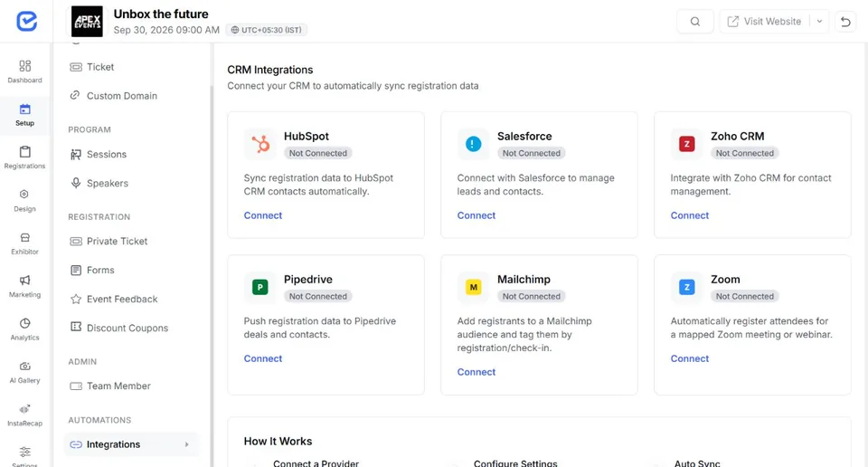Screen dimensions: 868x467
Task: Click the HubSpot logo icon
Action: click(259, 144)
